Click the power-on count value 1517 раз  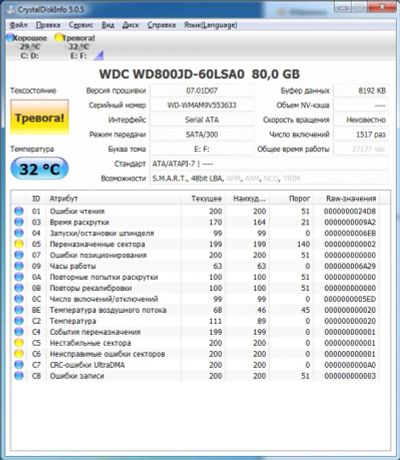(361, 134)
